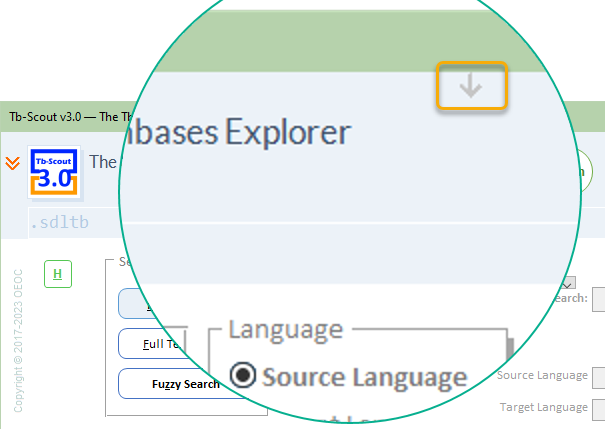The width and height of the screenshot is (605, 429).
Task: Click the 'Target Language' label text
Action: click(543, 408)
